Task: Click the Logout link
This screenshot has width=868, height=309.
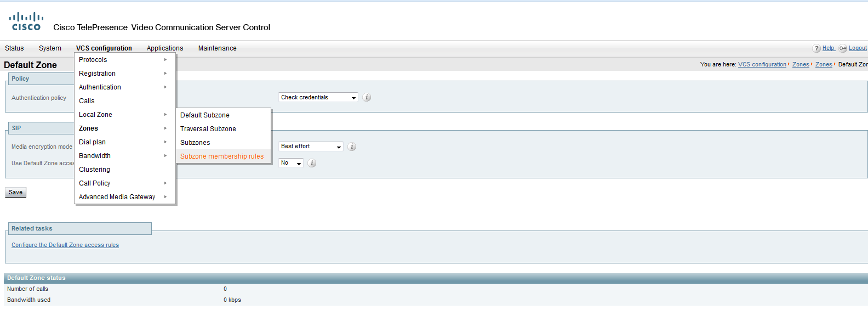Action: click(858, 48)
